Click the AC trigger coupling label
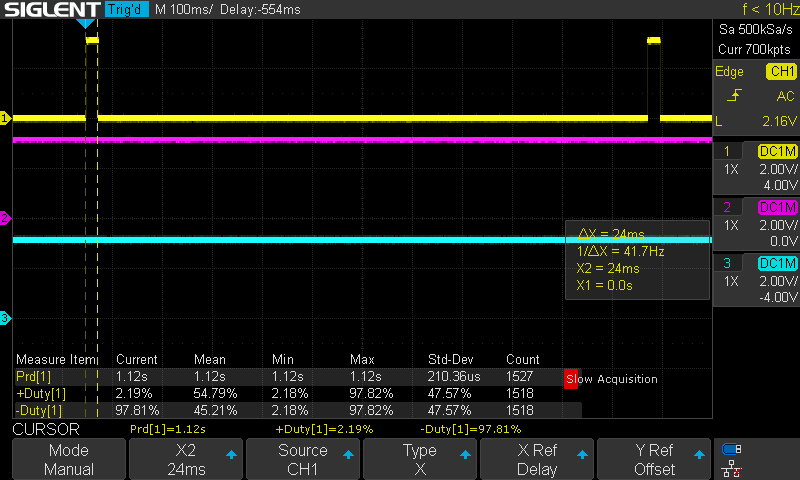Image resolution: width=800 pixels, height=480 pixels. click(785, 96)
